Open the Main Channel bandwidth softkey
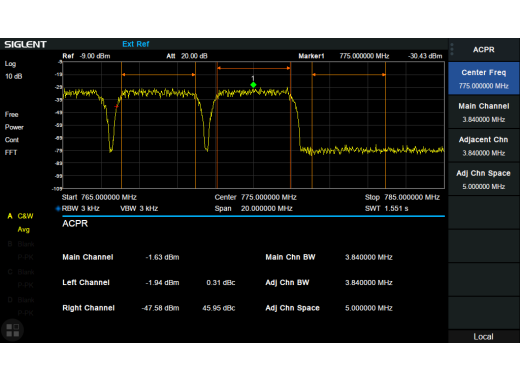Screen dimensions: 520x380 point(484,112)
